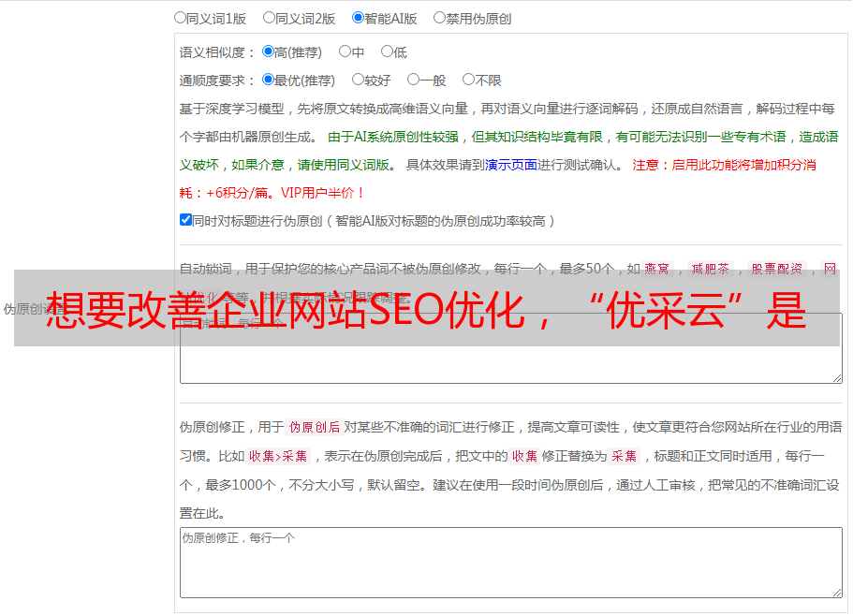This screenshot has height=616, width=853.
Task: Click the 伪原创后 highlighted term
Action: coord(315,427)
